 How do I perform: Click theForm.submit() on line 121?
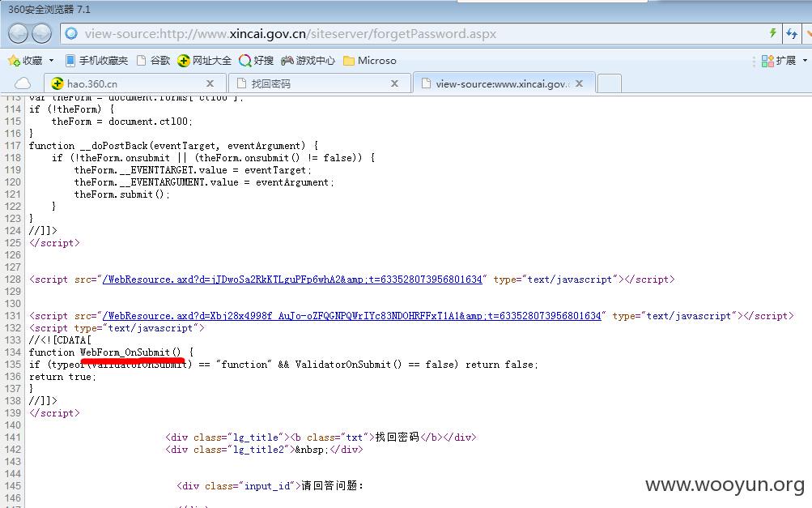tap(121, 194)
